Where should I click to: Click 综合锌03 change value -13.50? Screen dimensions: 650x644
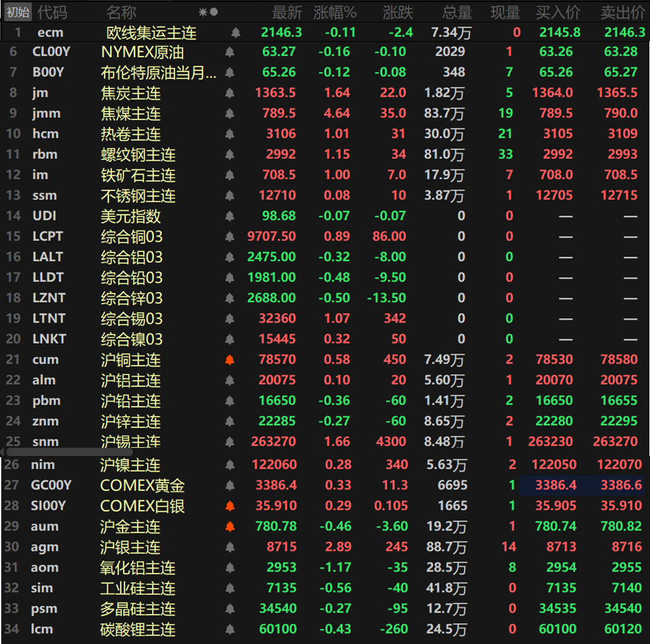coord(387,298)
